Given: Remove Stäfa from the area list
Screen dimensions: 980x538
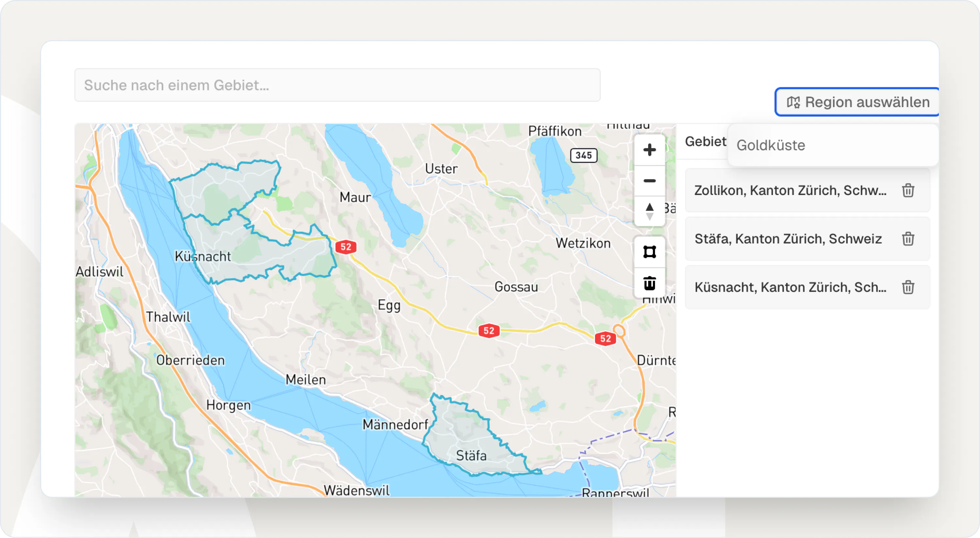Looking at the screenshot, I should click(908, 239).
